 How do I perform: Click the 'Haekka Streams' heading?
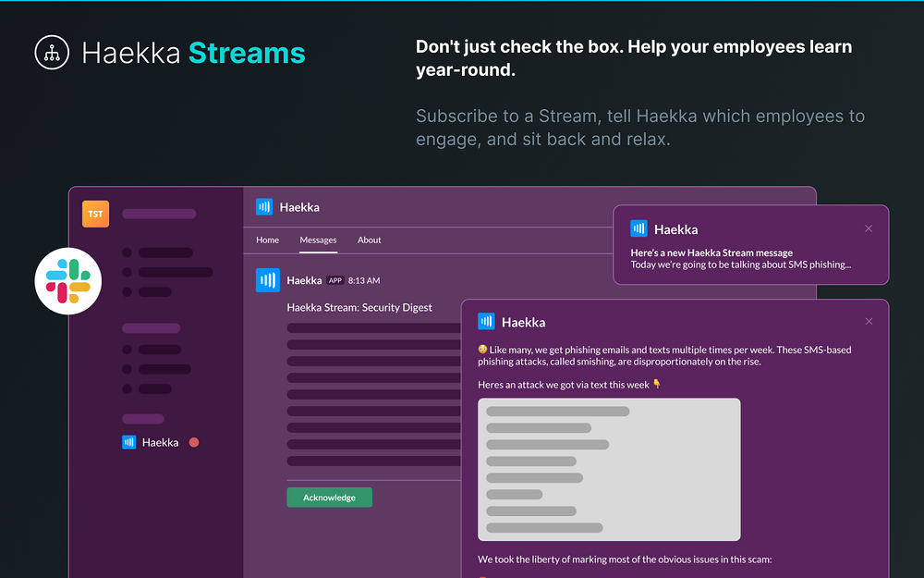193,53
